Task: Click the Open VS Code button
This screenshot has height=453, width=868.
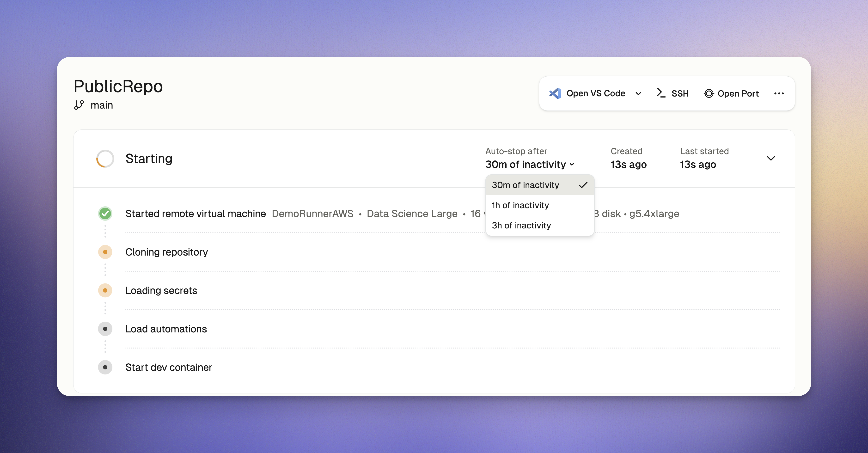Action: click(595, 93)
